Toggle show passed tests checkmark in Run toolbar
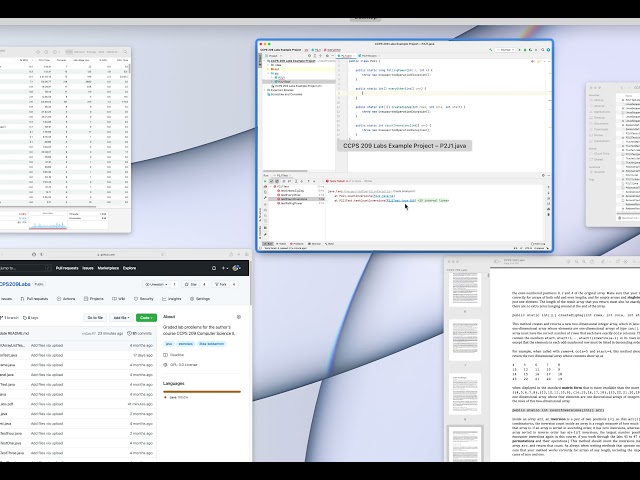Screen dimensions: 640x480 [271, 181]
